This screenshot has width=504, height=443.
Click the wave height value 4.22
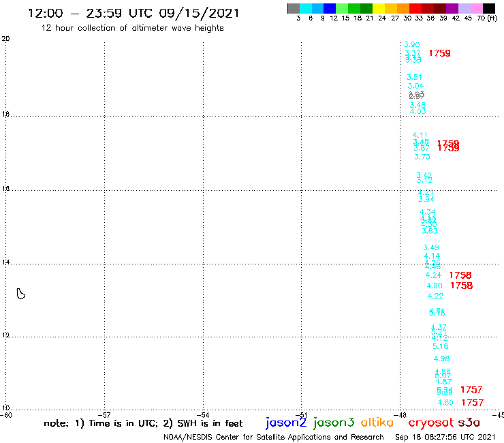click(x=435, y=296)
